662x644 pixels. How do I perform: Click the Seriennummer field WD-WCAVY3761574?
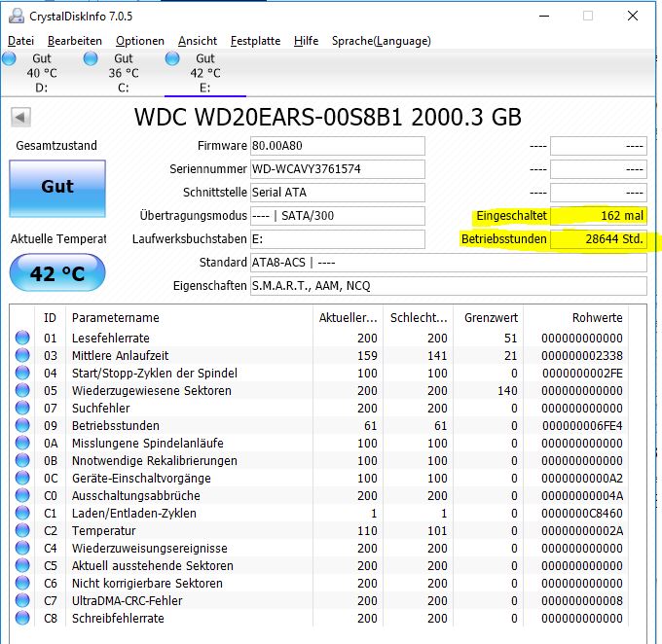[338, 169]
